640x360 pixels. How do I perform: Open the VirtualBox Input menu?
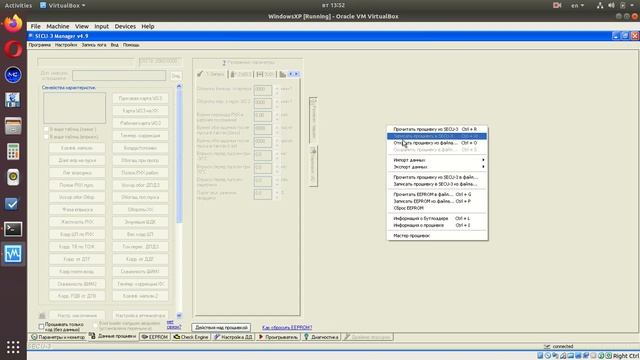[x=101, y=26]
